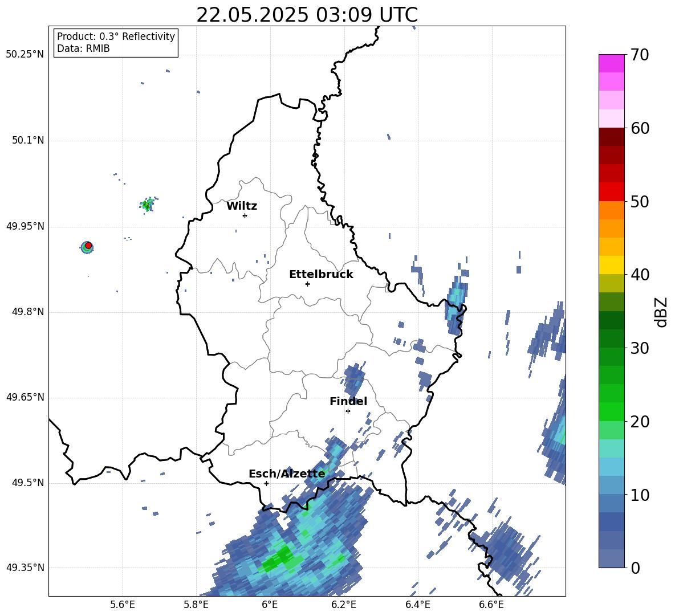Click the 6.2°E longitude label
This screenshot has width=675, height=616.
click(344, 605)
